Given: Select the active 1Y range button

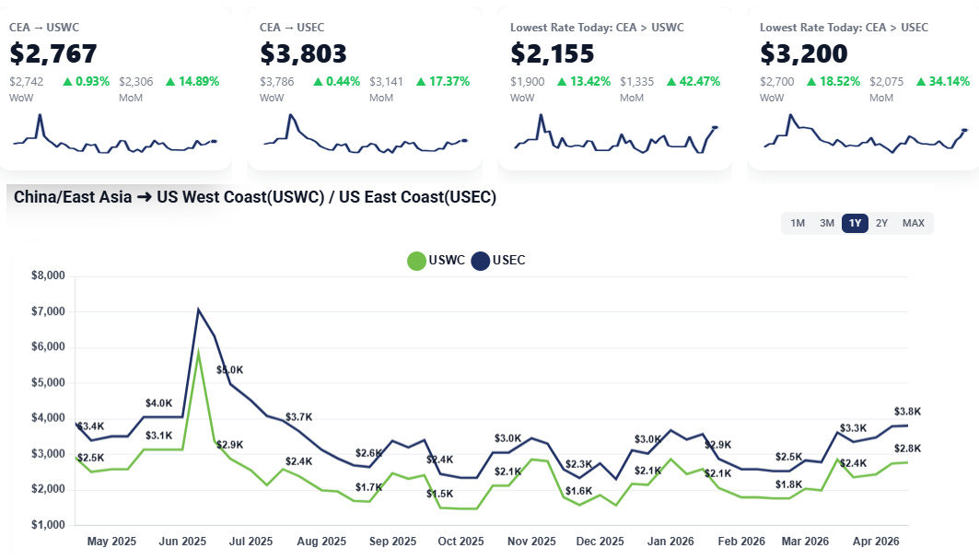Looking at the screenshot, I should pos(856,223).
